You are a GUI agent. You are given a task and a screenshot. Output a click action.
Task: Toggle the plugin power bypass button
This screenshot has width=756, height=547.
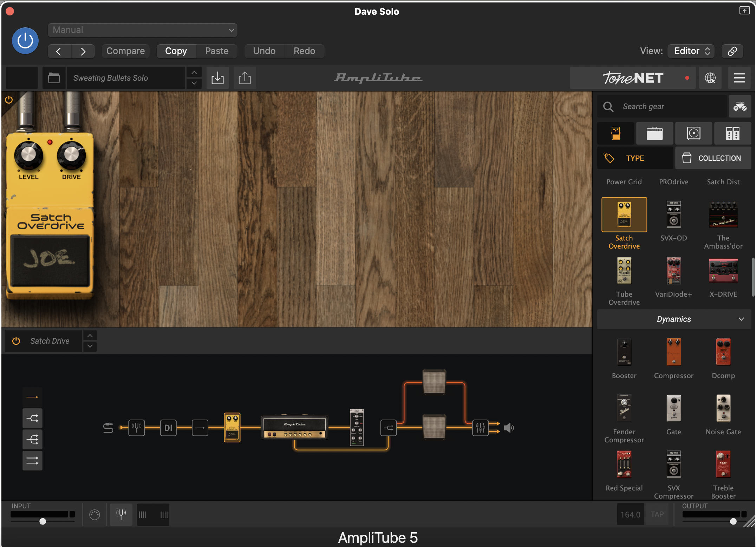(x=25, y=41)
